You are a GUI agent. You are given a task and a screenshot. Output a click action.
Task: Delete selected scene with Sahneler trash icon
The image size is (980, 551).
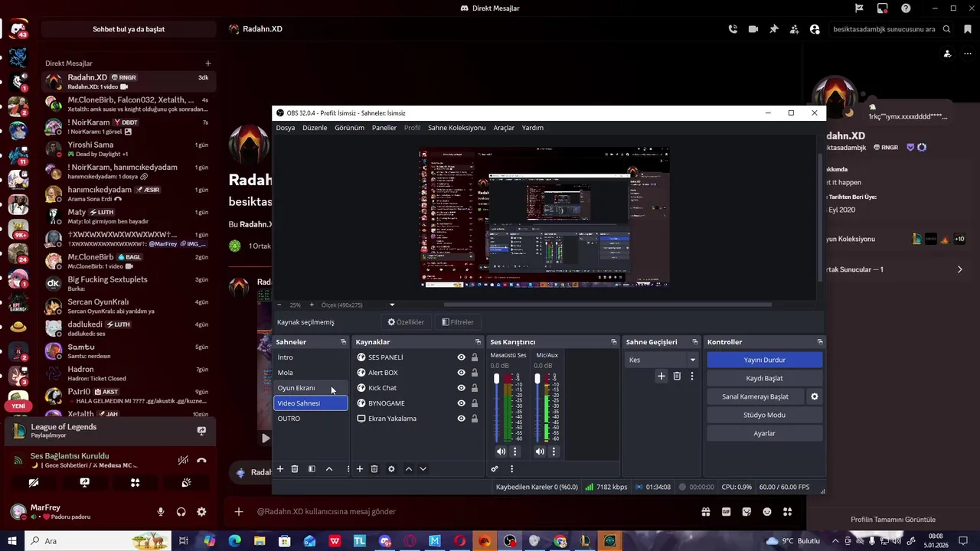point(295,469)
